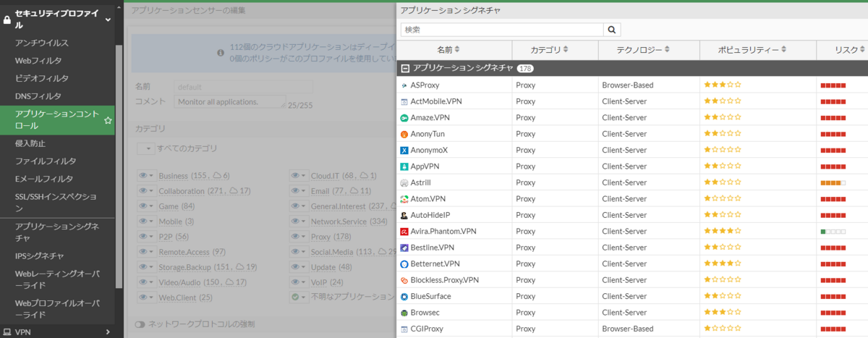Image resolution: width=868 pixels, height=338 pixels.
Task: Click the BlueSurface application icon
Action: tap(404, 297)
